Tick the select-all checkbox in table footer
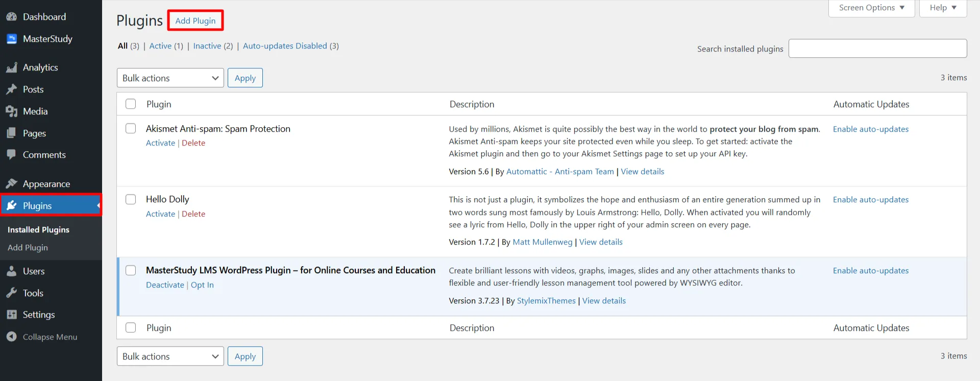This screenshot has height=381, width=980. click(131, 327)
